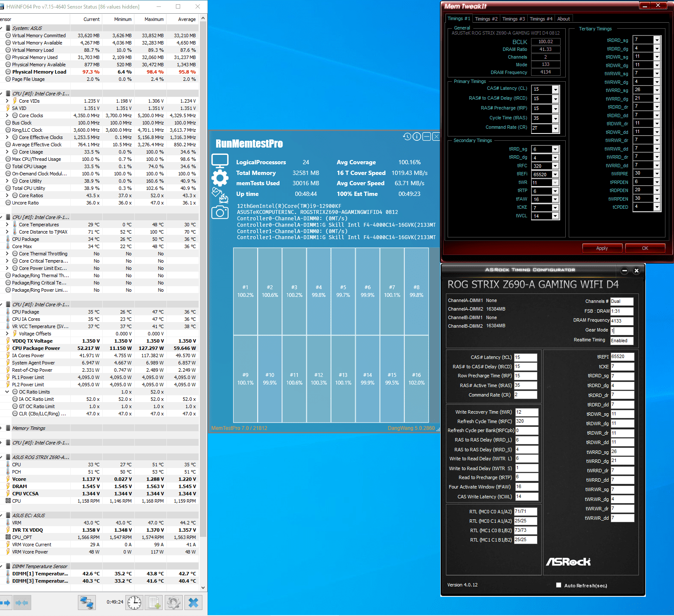Expand the Core Temperatures tree row
The height and width of the screenshot is (616, 674).
tap(7, 225)
